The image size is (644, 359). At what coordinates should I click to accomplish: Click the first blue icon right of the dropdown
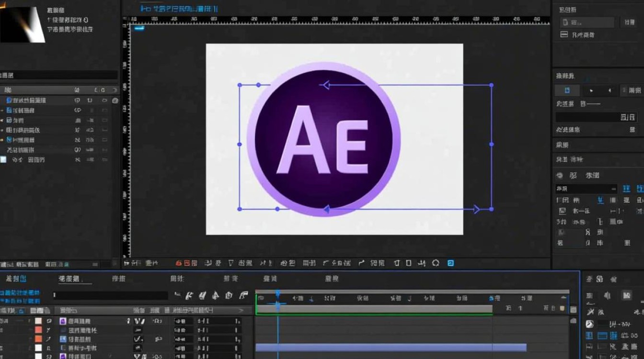pyautogui.click(x=626, y=189)
